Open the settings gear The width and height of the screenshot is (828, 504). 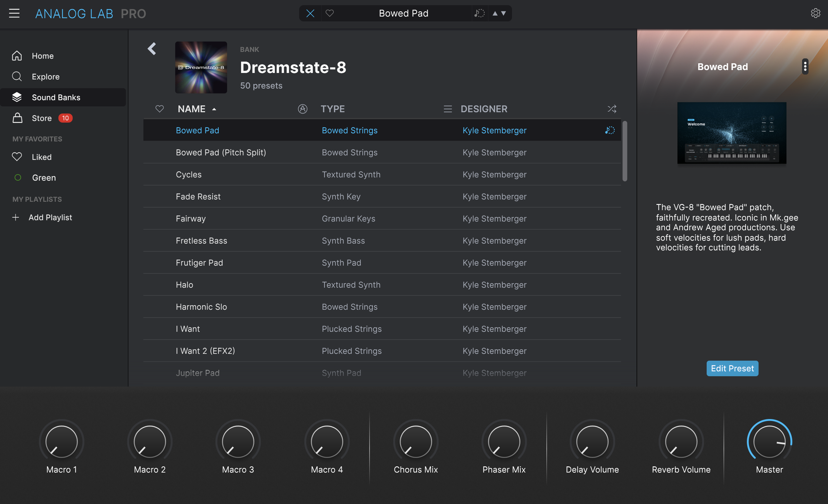coord(815,13)
